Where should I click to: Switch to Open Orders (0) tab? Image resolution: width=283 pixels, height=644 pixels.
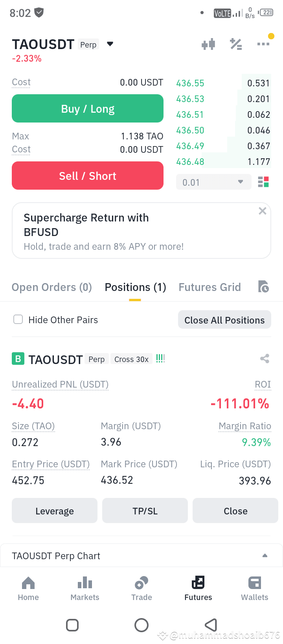tap(52, 287)
